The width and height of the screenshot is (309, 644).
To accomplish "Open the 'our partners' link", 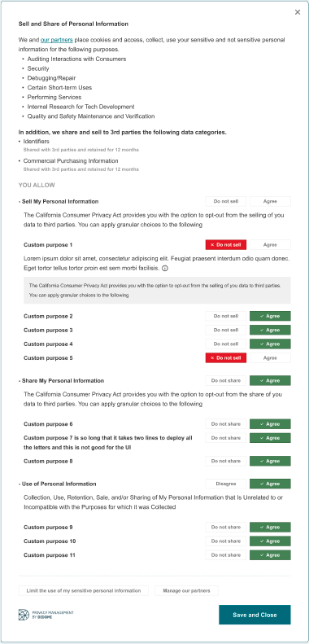I will coord(57,40).
